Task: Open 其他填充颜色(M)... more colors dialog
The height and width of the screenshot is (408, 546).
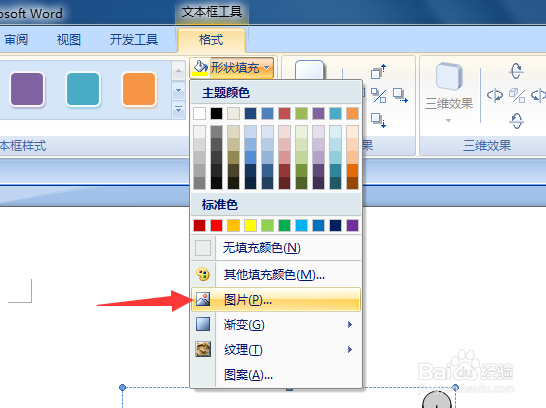Action: pos(276,275)
